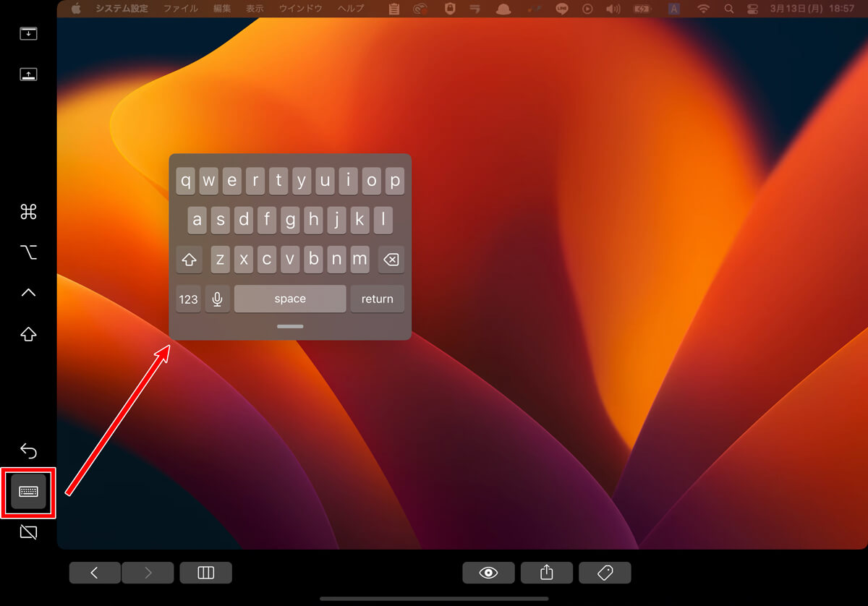The image size is (868, 606).
Task: Open the 編集 menu
Action: (222, 9)
